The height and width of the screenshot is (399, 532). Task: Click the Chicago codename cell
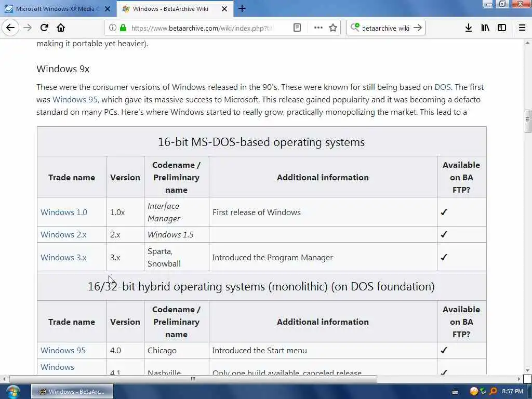coord(177,351)
